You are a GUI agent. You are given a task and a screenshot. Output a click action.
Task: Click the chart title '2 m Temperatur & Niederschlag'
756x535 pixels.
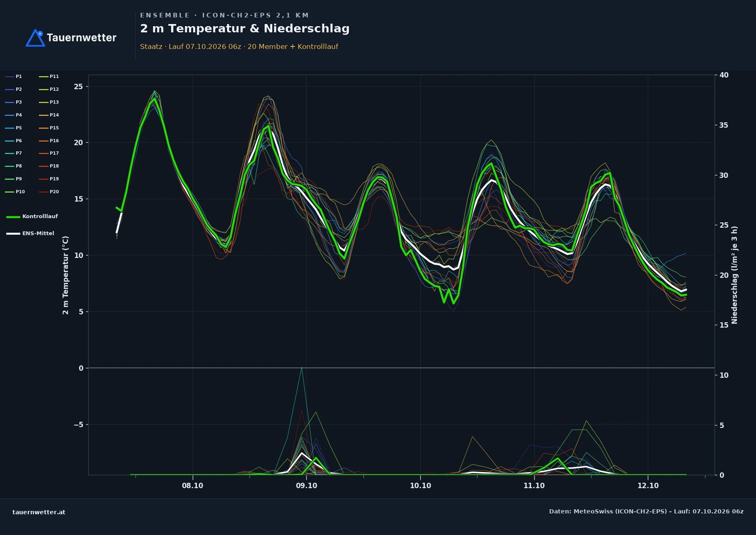click(245, 29)
